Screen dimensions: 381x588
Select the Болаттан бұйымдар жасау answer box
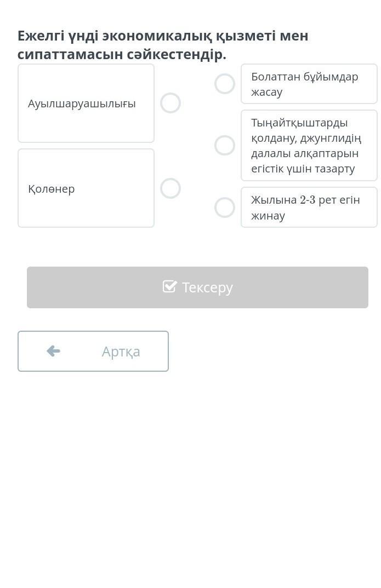point(309,84)
